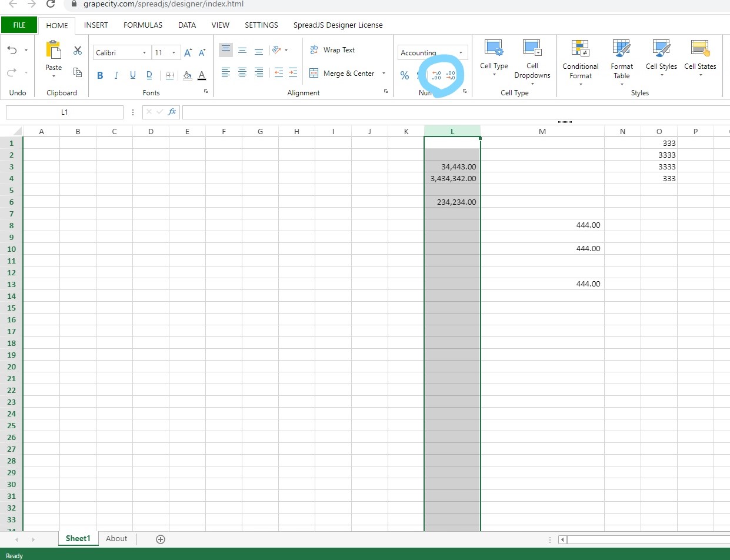Increase indent in Alignment group
This screenshot has height=560, width=730.
tap(293, 73)
